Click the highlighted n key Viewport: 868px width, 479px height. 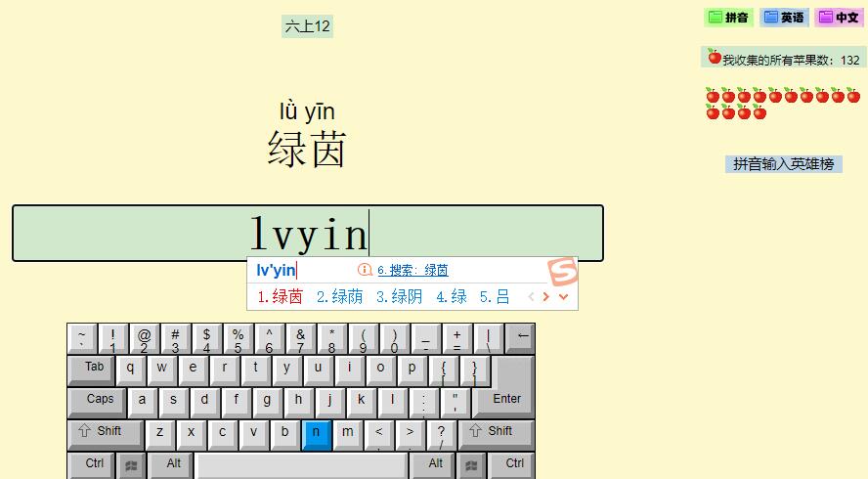[317, 435]
